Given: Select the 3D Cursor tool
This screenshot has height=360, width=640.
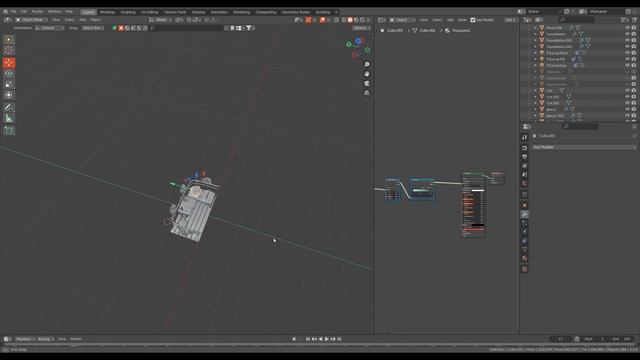Looking at the screenshot, I should tap(9, 50).
